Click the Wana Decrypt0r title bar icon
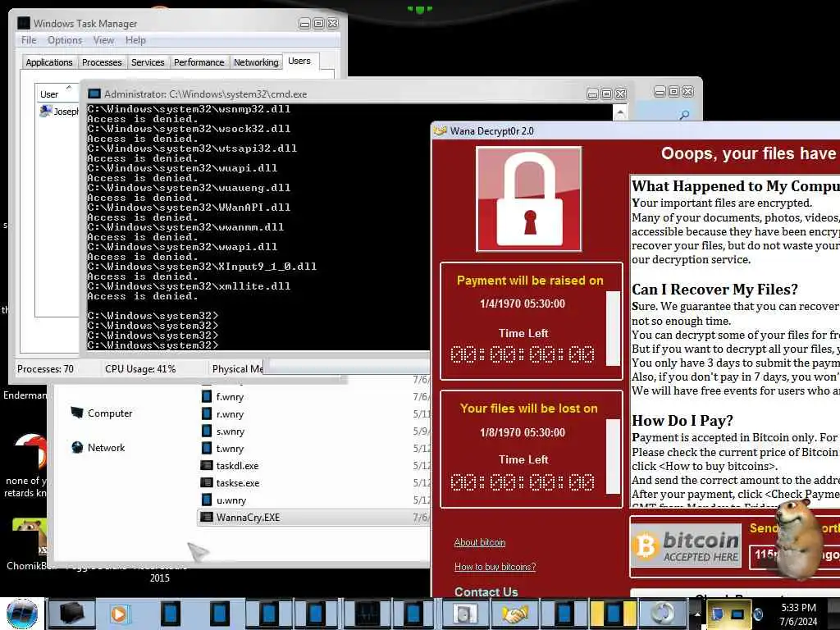Image resolution: width=840 pixels, height=630 pixels. (441, 130)
